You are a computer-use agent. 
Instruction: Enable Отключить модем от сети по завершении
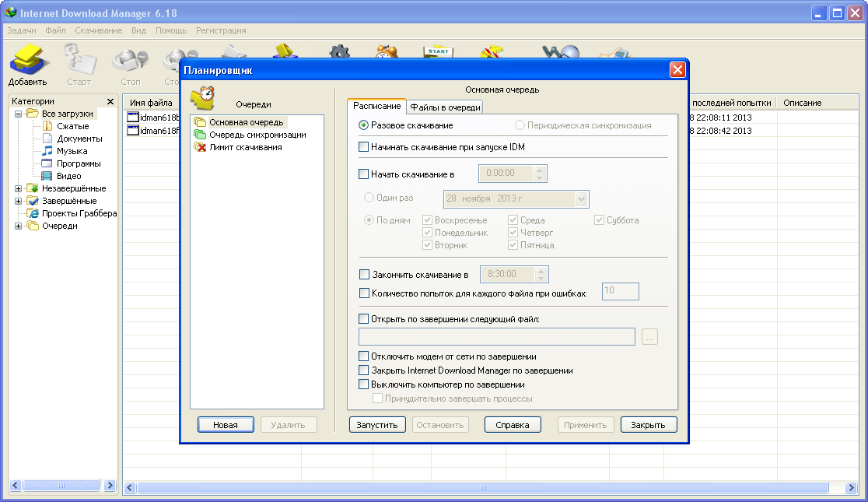(x=364, y=356)
